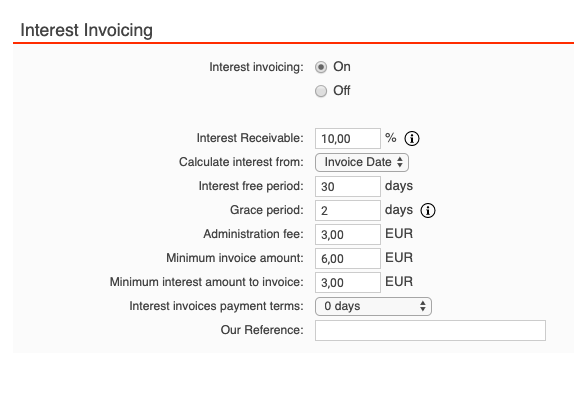Click the 'Administration fee:' label text

coord(253,234)
